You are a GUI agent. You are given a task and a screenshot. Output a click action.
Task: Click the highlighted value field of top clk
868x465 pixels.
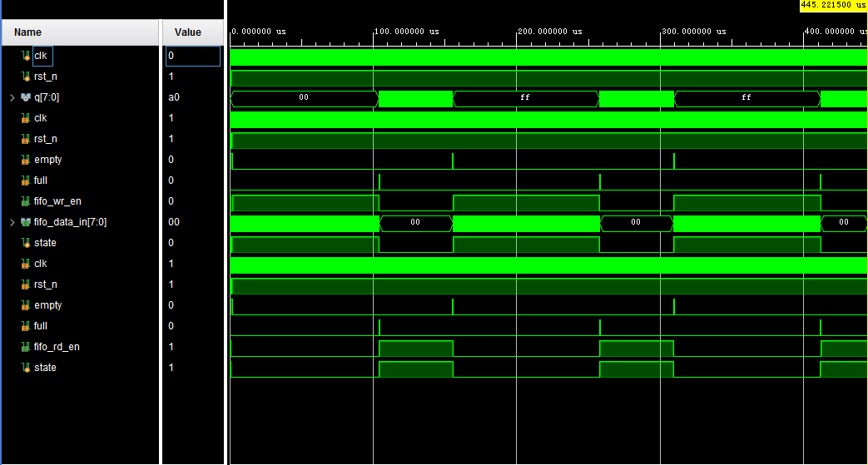(192, 56)
